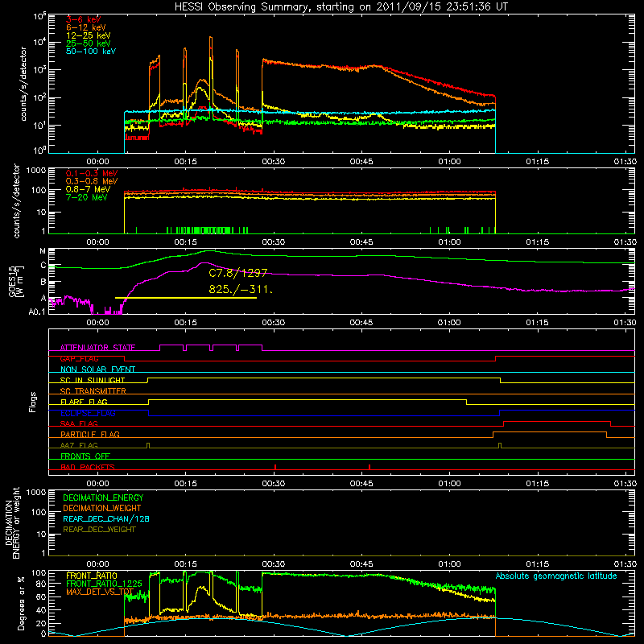
Task: Select the GAP_FLAG label
Action: 79,358
